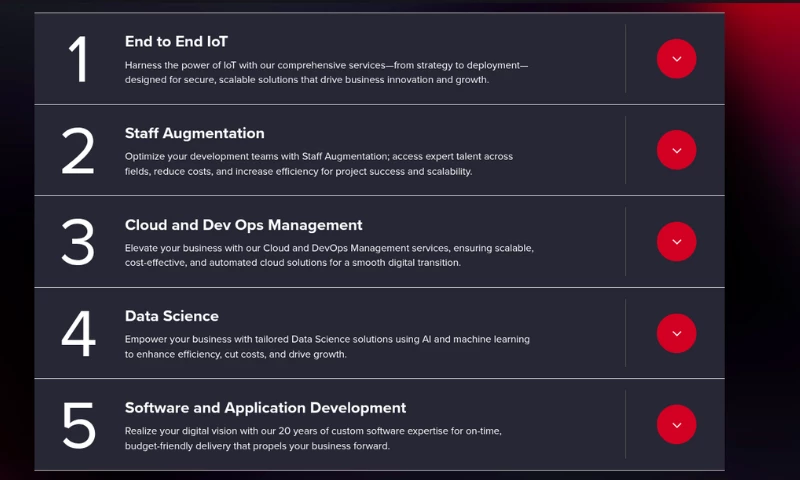The image size is (800, 480).
Task: Click the Cloud and DevOps description paragraph
Action: coord(329,255)
